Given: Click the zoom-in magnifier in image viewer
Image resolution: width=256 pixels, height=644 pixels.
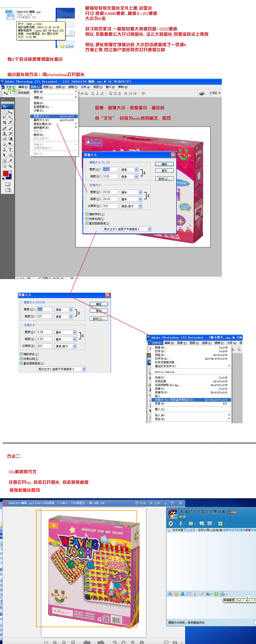Looking at the screenshot, I should point(55,642).
